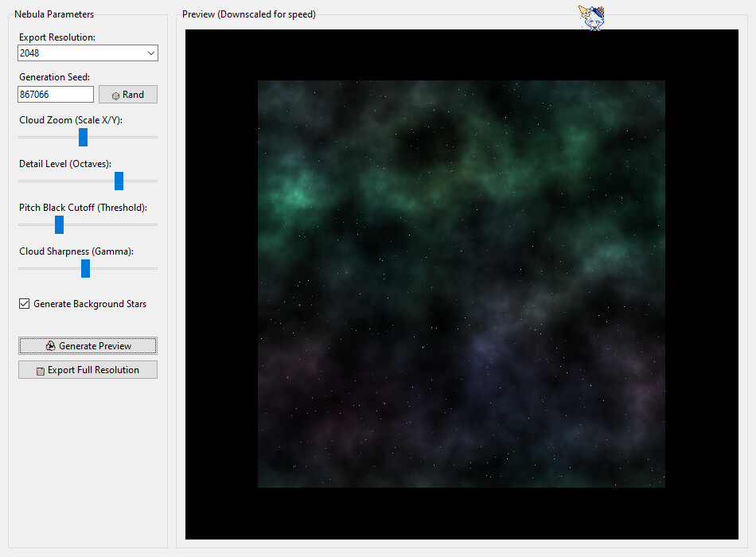
Task: Click Generate Preview button
Action: [88, 346]
